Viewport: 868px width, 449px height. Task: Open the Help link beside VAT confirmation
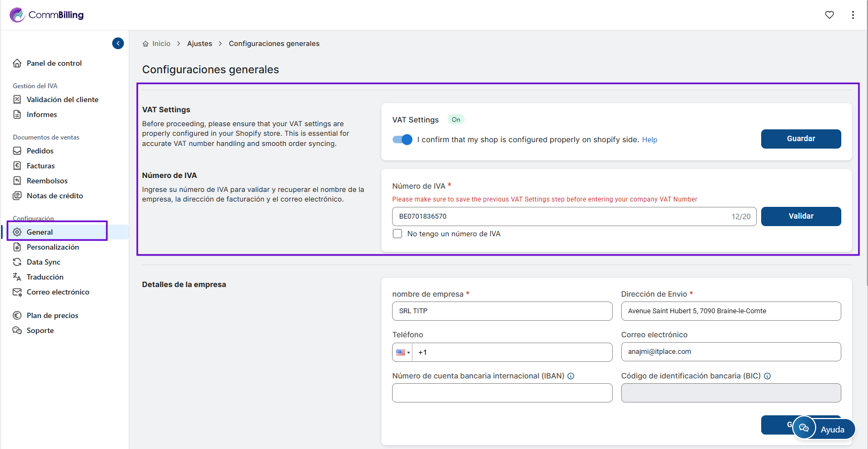pyautogui.click(x=649, y=140)
